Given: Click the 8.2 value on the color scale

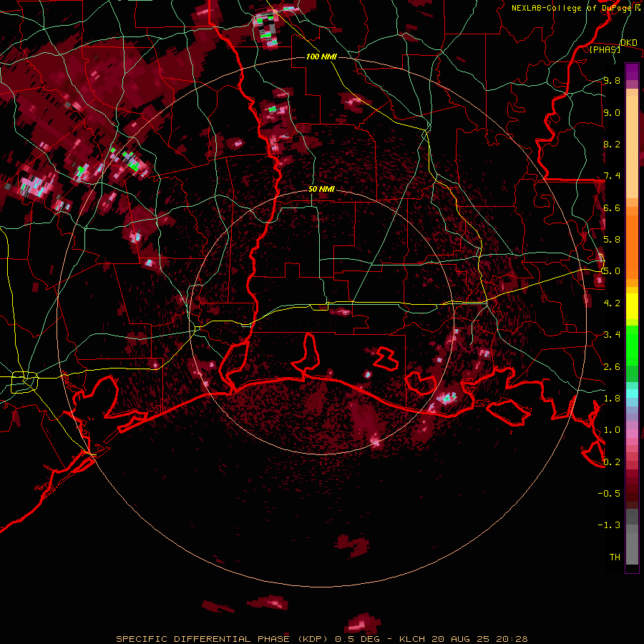Looking at the screenshot, I should click(x=612, y=144).
